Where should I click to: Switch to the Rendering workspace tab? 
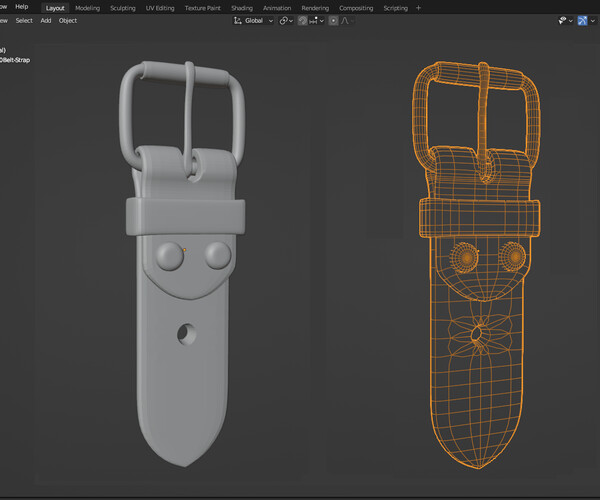tap(315, 8)
